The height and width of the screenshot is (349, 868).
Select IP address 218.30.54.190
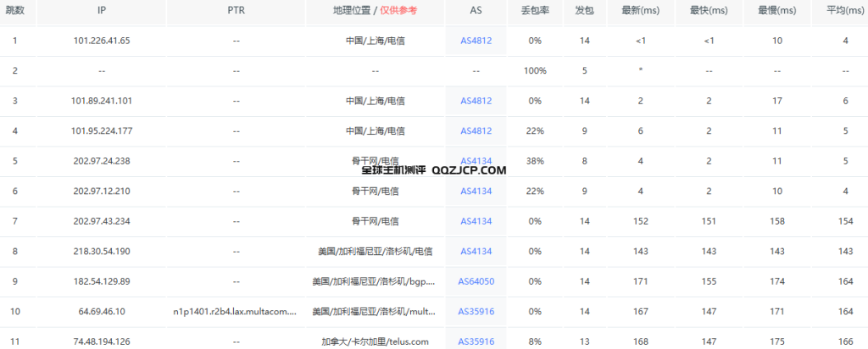pyautogui.click(x=102, y=251)
